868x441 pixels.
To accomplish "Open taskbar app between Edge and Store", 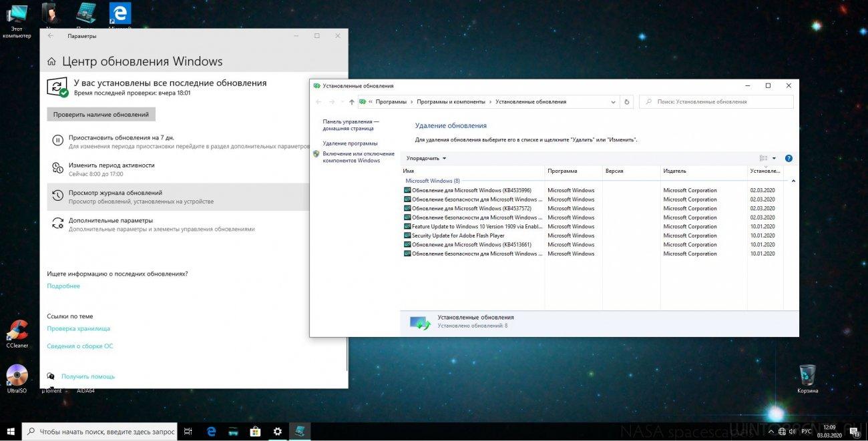I will coord(232,432).
